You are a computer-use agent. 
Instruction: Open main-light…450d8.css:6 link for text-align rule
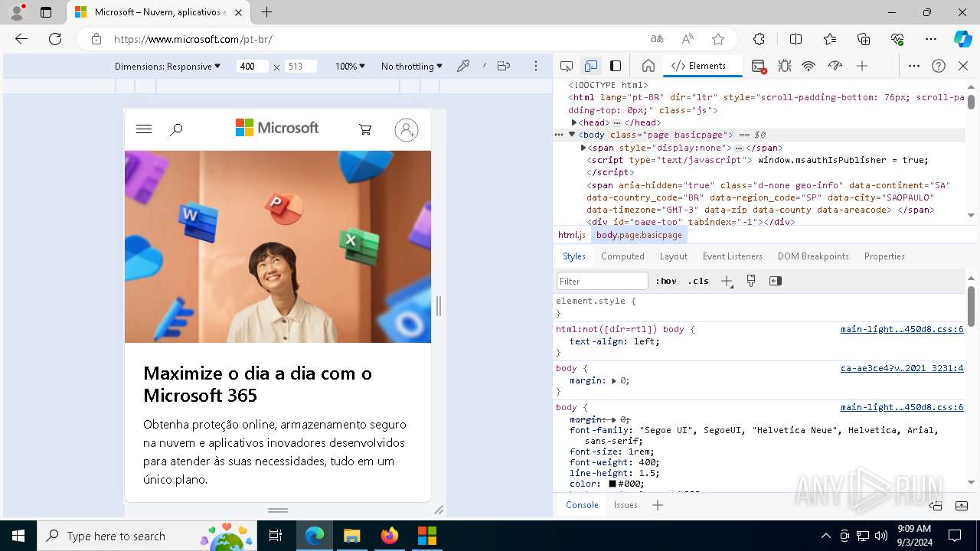point(902,329)
